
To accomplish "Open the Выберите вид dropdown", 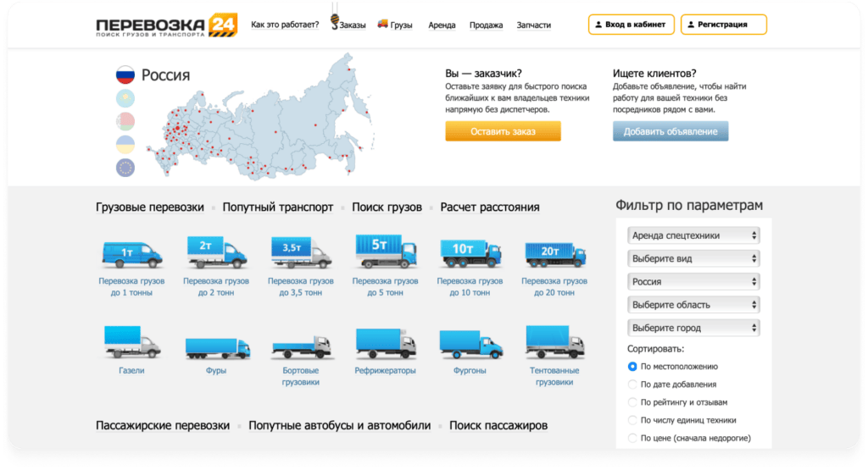I will (x=693, y=259).
